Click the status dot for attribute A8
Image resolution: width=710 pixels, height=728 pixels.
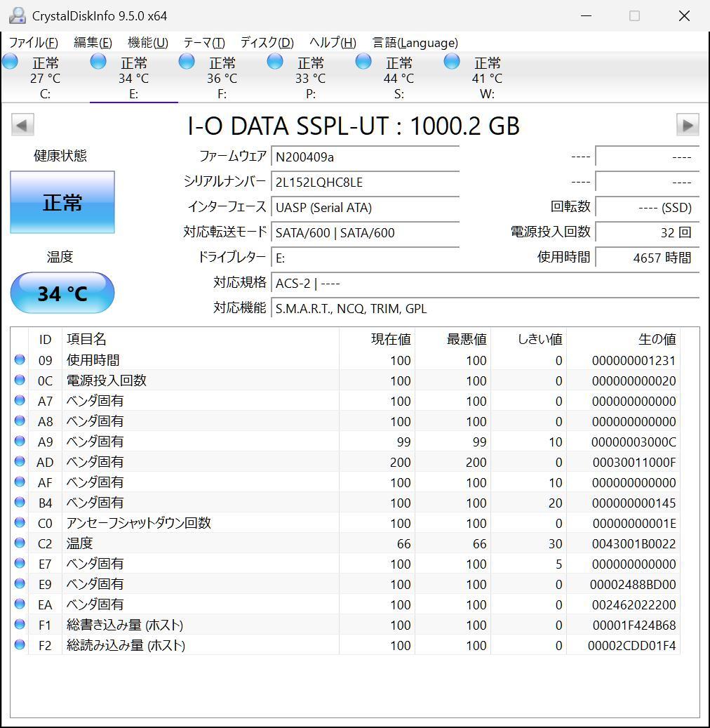20,421
